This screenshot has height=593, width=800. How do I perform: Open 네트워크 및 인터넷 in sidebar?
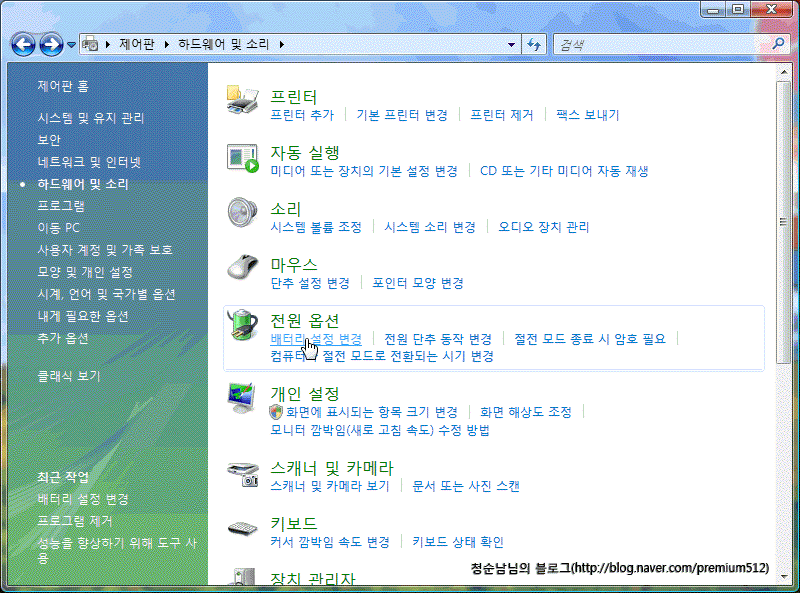(89, 162)
